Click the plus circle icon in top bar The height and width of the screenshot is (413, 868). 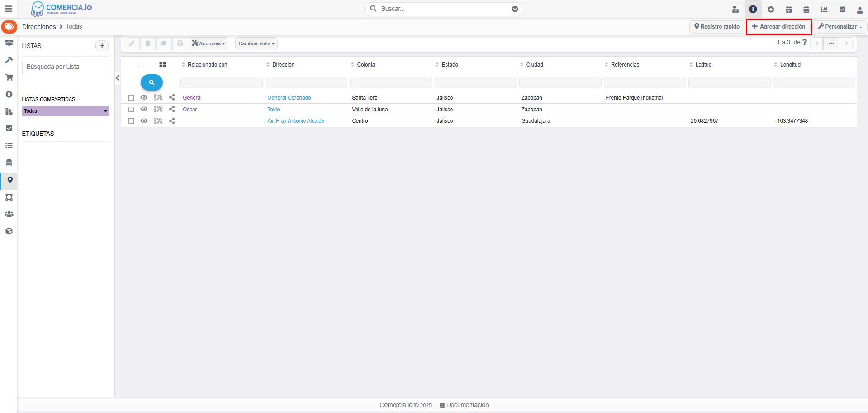(x=771, y=9)
